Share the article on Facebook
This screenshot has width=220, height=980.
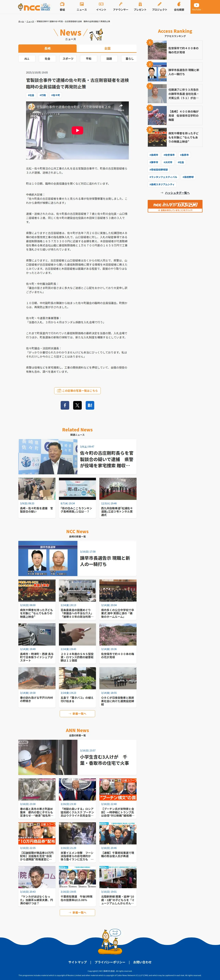65,405
